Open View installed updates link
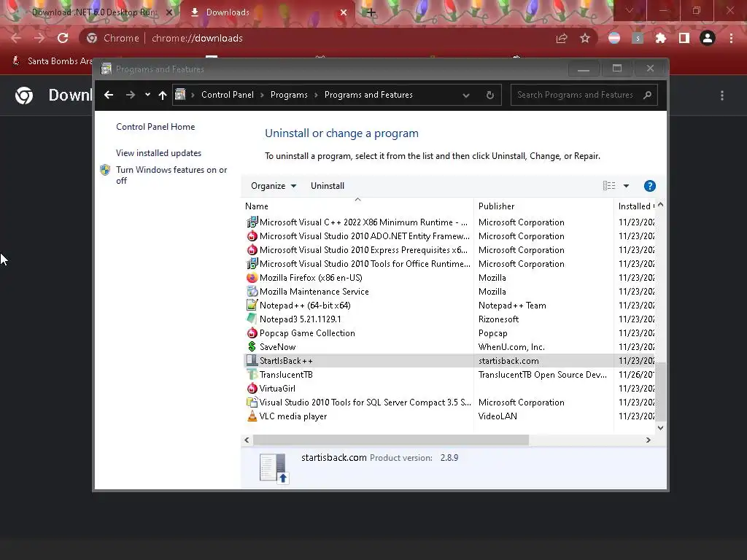 [x=158, y=153]
